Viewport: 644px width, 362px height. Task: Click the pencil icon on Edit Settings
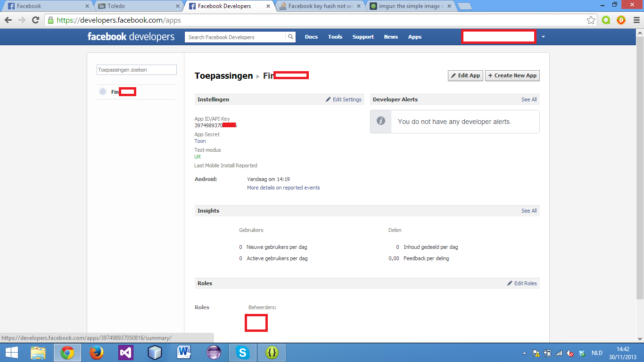click(x=329, y=99)
